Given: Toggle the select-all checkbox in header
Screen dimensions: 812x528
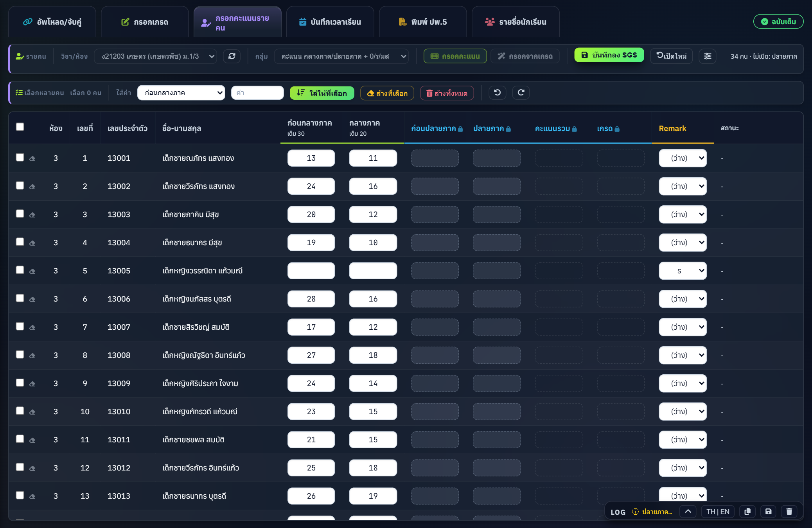Looking at the screenshot, I should (20, 127).
